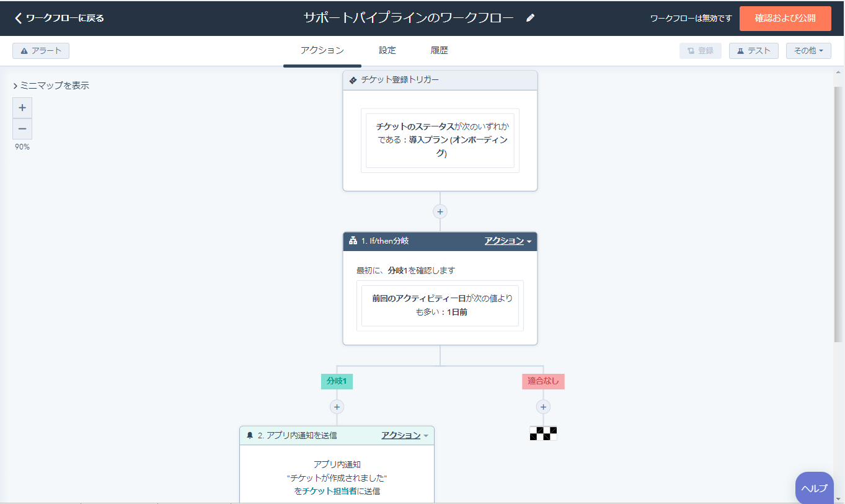Viewport: 845px width, 504px height.
Task: Click the テスト button
Action: [753, 51]
